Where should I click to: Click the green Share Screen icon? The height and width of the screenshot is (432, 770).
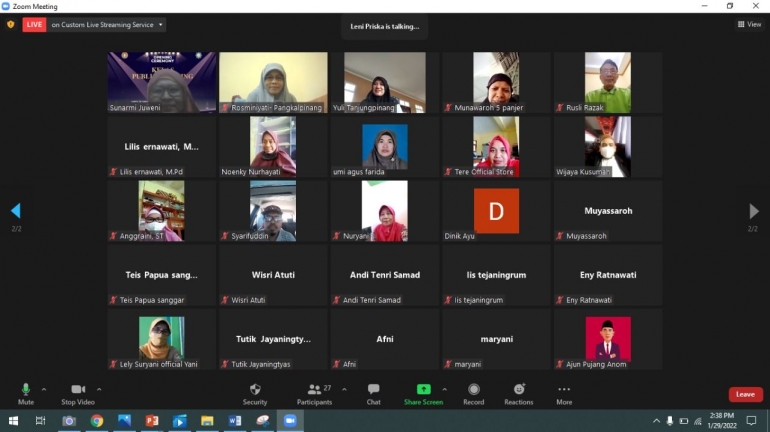click(423, 390)
